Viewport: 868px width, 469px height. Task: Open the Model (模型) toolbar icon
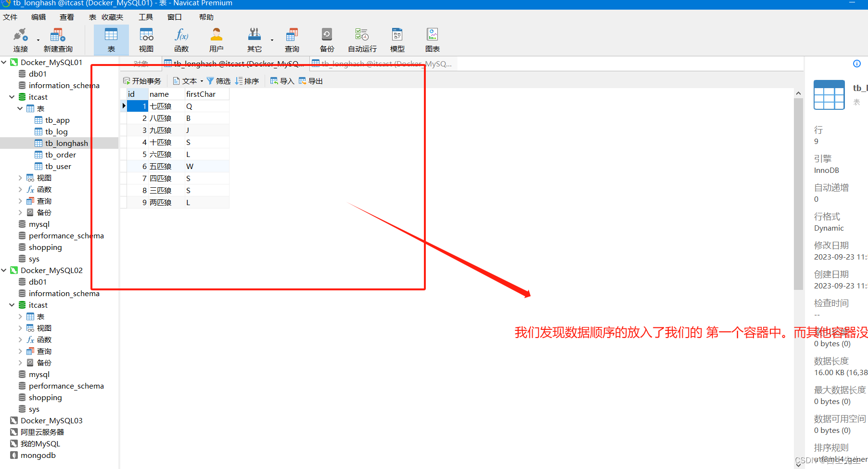397,40
